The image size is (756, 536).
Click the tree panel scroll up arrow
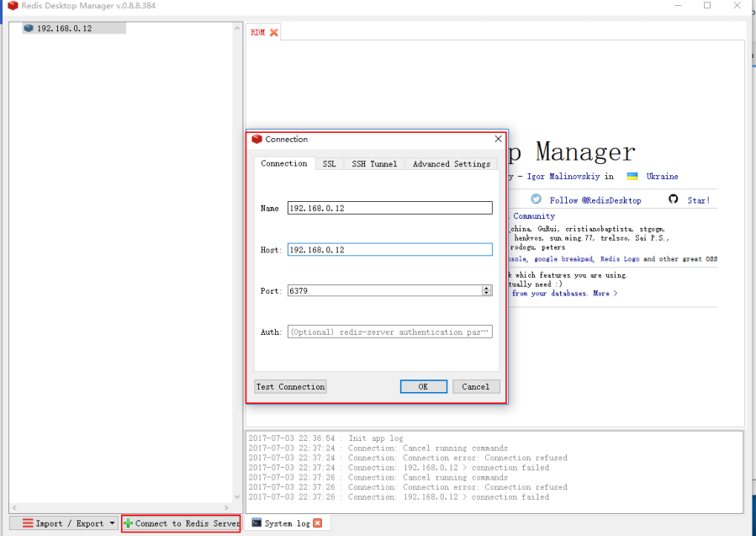pos(237,29)
